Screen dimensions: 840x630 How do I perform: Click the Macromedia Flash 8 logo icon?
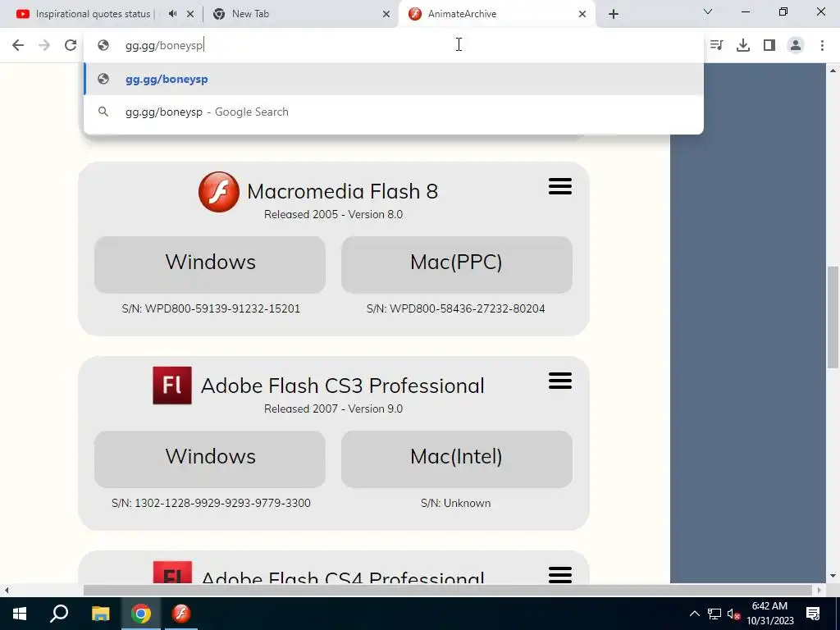[218, 192]
